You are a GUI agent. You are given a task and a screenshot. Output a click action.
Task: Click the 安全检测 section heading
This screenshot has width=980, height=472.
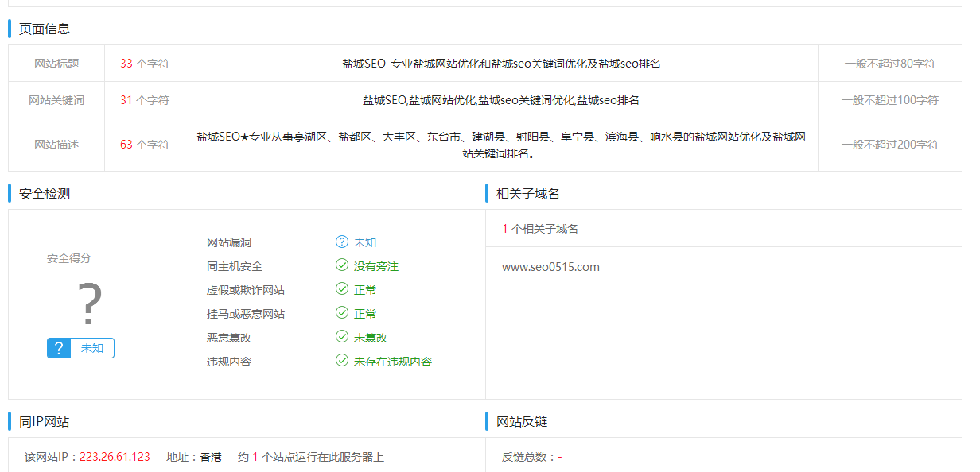pyautogui.click(x=45, y=193)
